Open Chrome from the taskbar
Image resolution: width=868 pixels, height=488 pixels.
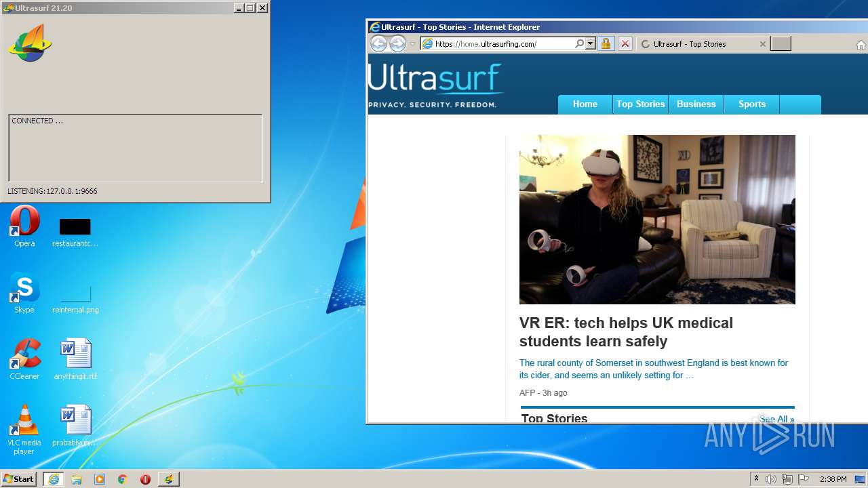123,479
